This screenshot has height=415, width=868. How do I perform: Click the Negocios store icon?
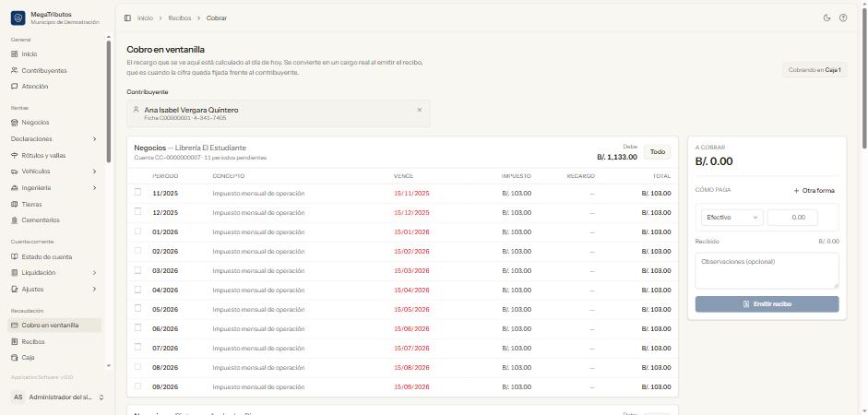(15, 123)
